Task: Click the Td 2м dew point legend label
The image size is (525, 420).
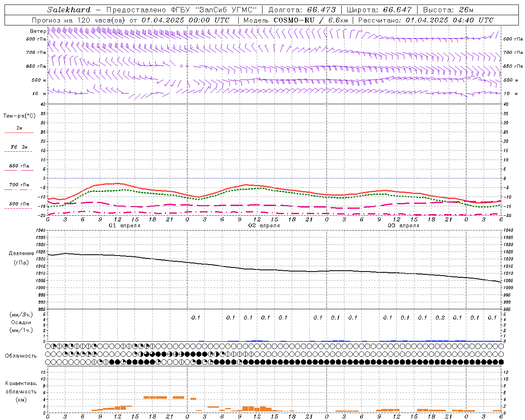Action: click(19, 147)
